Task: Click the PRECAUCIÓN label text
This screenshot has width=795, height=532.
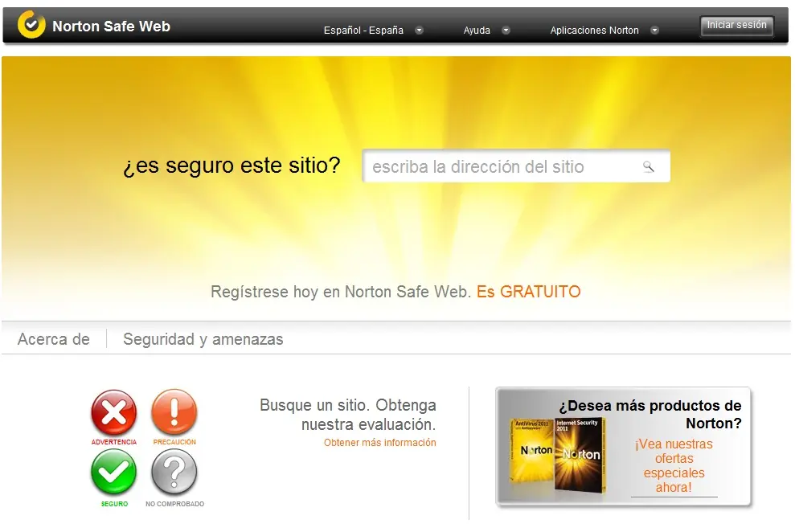Action: tap(174, 442)
